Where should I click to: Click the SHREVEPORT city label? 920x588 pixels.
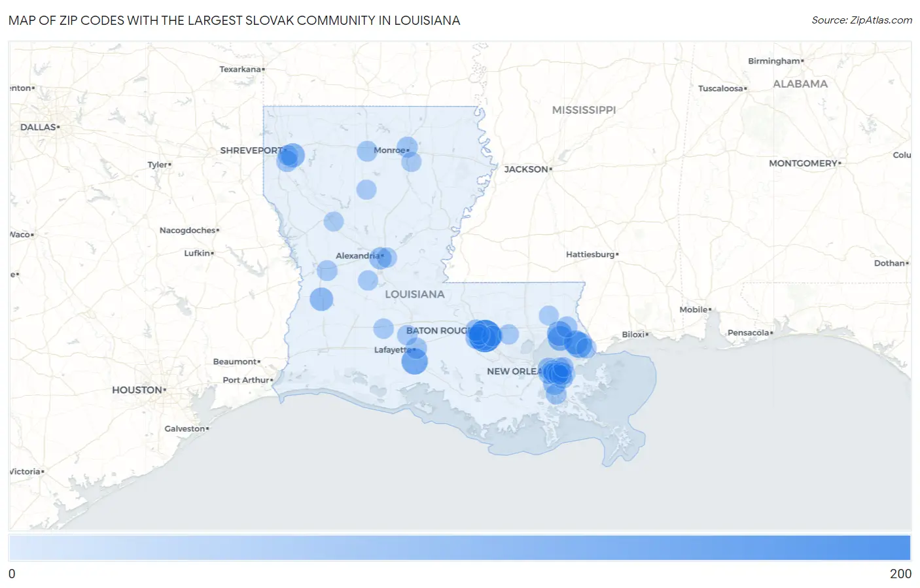pos(252,150)
